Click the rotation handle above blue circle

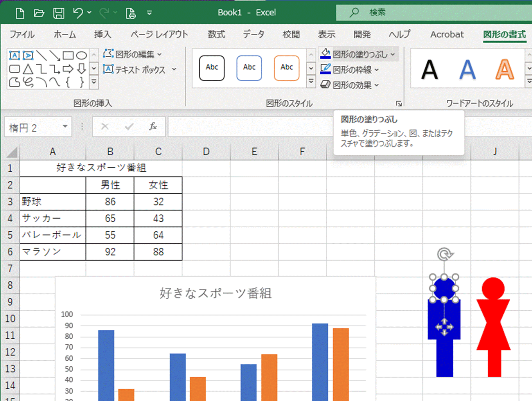445,254
